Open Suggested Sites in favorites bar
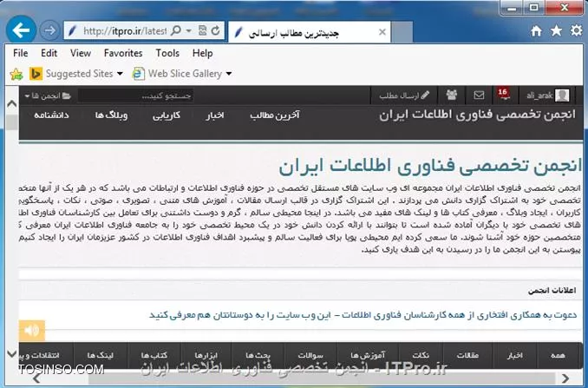The height and width of the screenshot is (388, 588). click(72, 74)
